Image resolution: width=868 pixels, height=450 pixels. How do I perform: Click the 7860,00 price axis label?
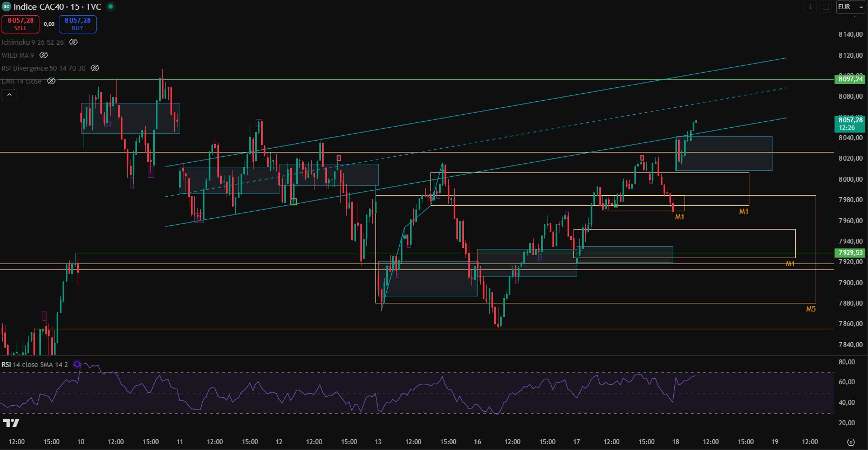point(851,324)
